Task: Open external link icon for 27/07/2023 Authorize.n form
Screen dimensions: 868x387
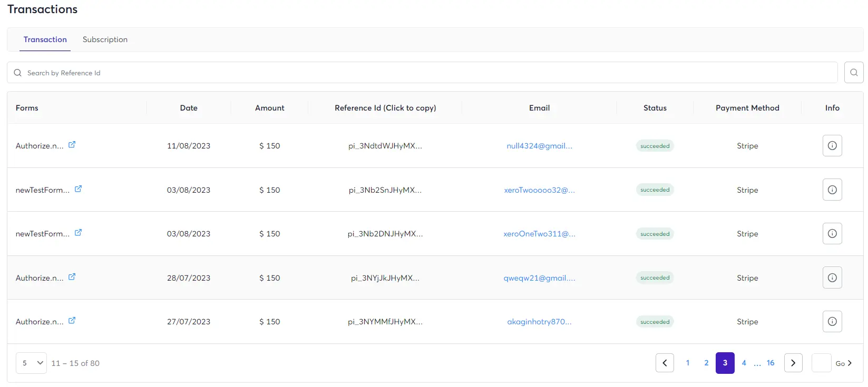Action: click(x=72, y=321)
